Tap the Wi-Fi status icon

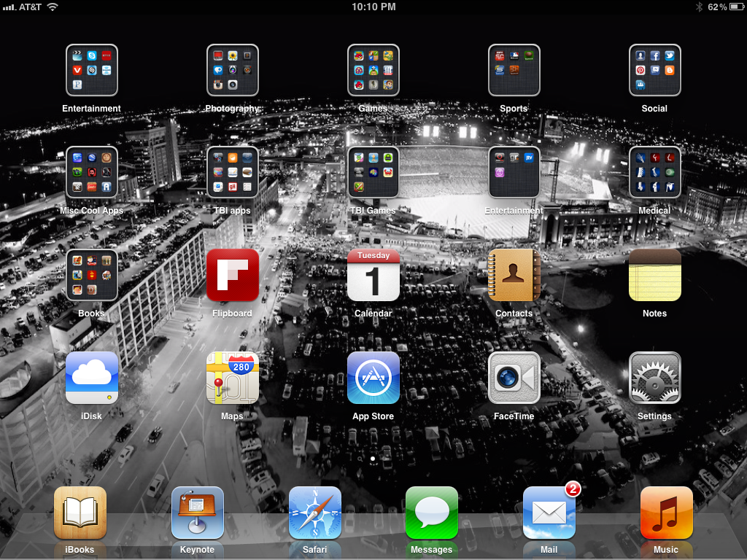53,7
